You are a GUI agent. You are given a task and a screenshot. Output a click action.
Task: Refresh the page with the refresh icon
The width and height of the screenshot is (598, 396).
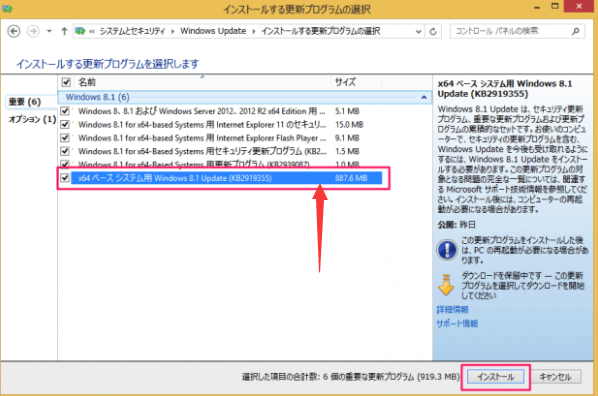click(x=433, y=31)
